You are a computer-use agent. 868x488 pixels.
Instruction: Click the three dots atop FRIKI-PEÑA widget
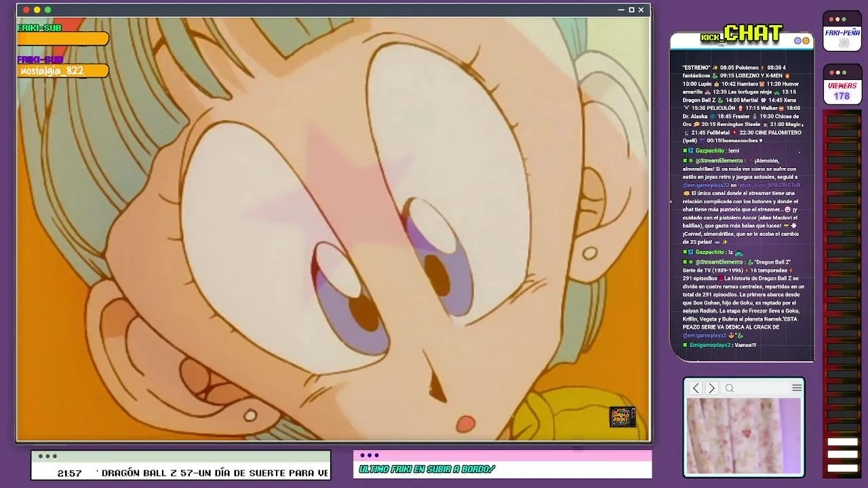pos(837,19)
